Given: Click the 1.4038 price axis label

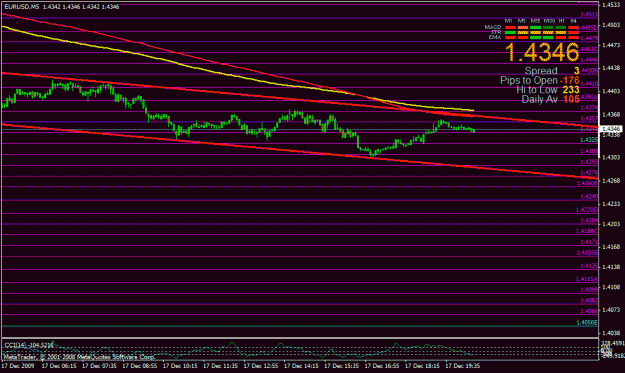Looking at the screenshot, I should click(x=610, y=333).
